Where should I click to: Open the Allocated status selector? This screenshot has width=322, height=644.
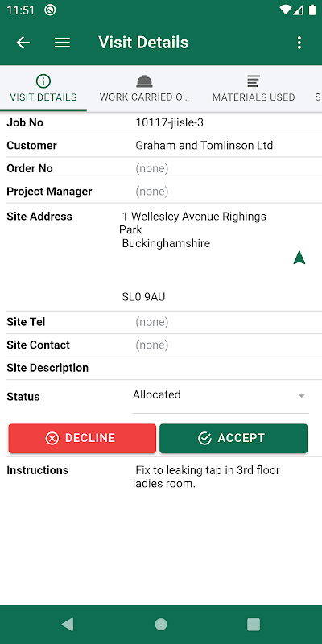[x=221, y=397]
